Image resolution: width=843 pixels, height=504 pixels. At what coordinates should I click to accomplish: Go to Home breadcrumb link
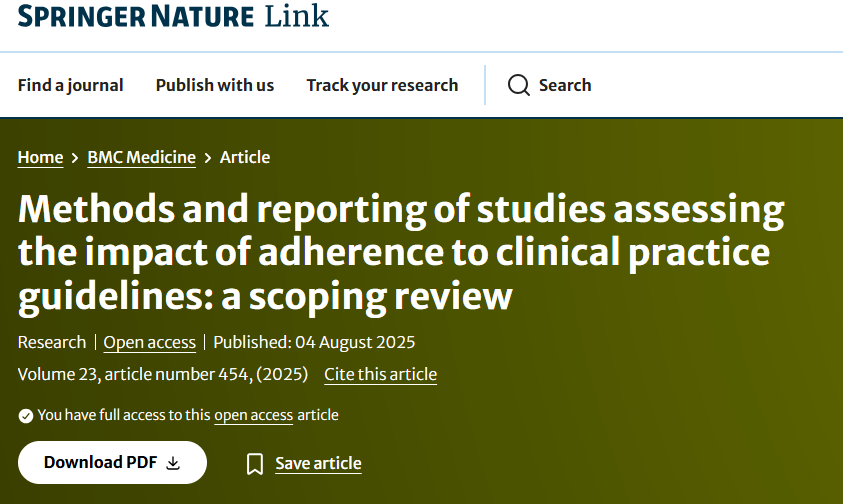(40, 157)
